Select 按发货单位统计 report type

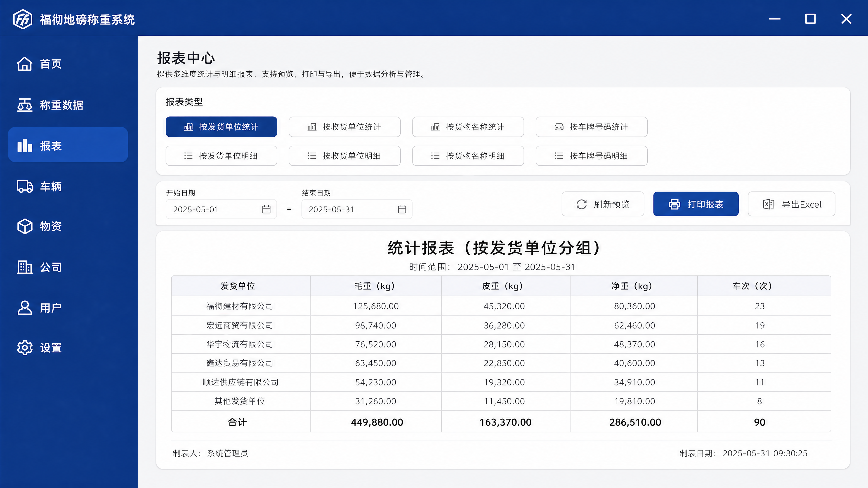pyautogui.click(x=221, y=127)
